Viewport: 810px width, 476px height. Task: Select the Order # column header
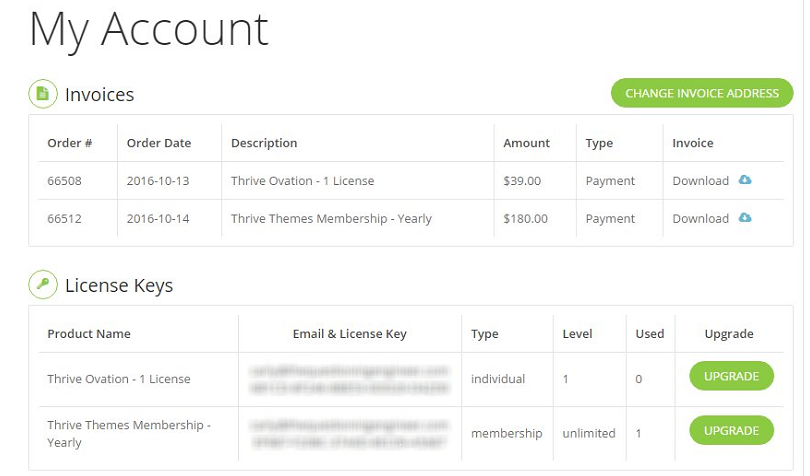tap(70, 143)
